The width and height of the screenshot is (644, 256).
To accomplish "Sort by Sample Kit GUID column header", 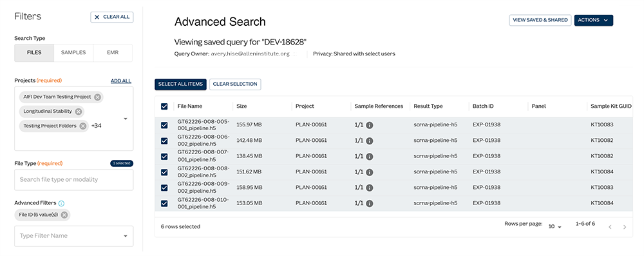I will (611, 106).
